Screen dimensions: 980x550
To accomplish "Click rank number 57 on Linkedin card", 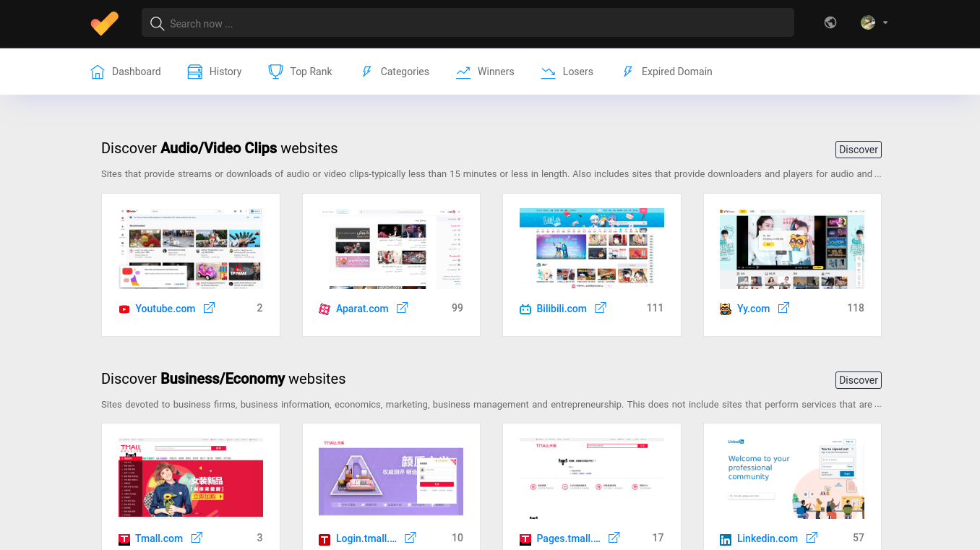I will 859,538.
